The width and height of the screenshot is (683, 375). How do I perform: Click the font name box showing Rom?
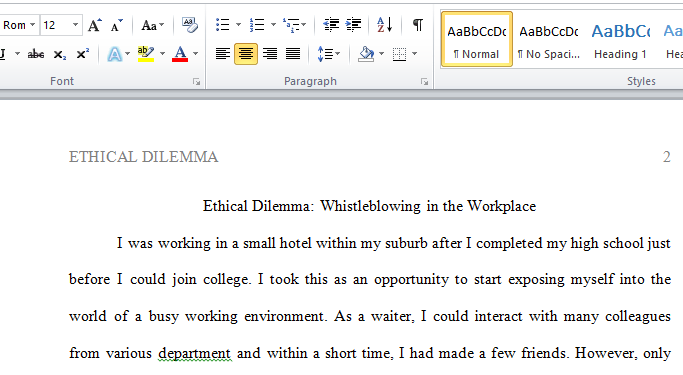14,25
